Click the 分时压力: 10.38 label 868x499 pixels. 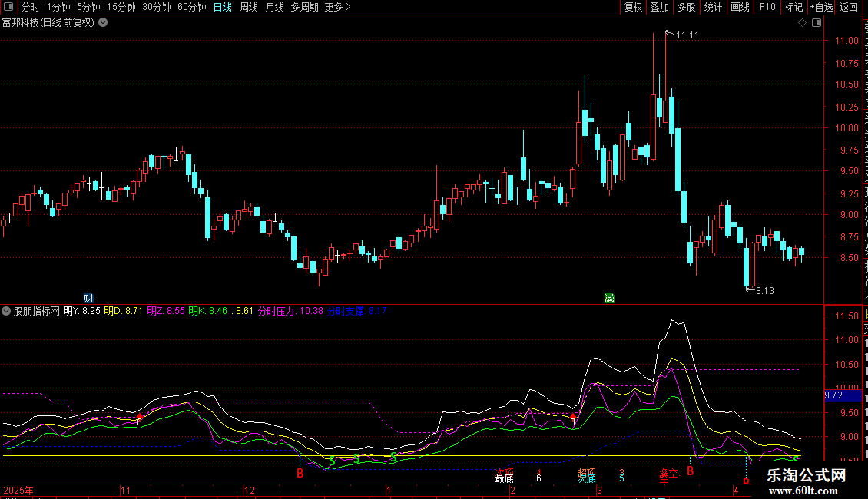290,311
